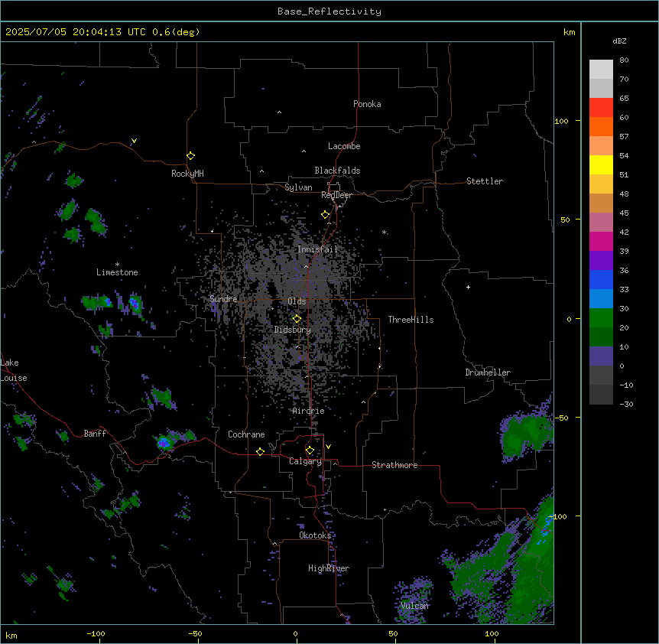Click the 50 label on the horizontal axis

pos(394,633)
